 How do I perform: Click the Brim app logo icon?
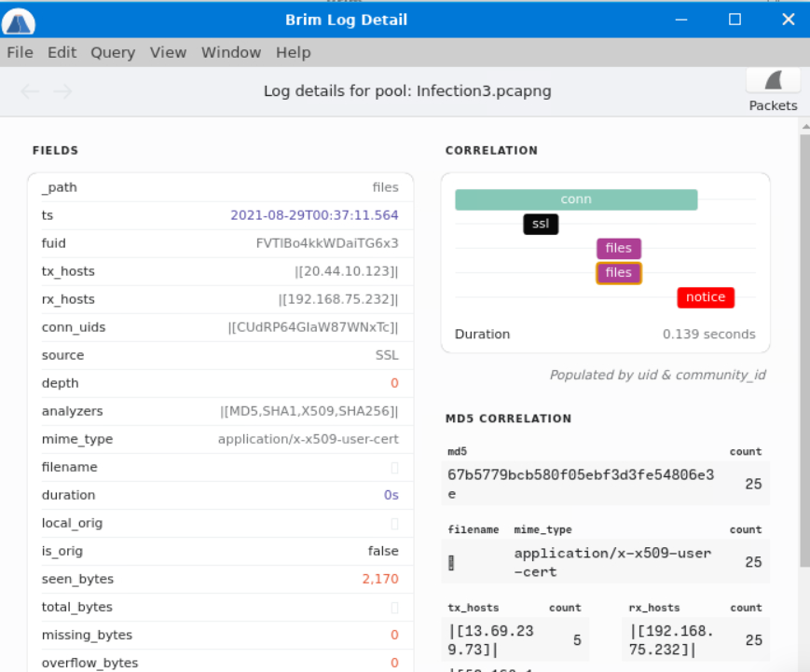coord(18,21)
